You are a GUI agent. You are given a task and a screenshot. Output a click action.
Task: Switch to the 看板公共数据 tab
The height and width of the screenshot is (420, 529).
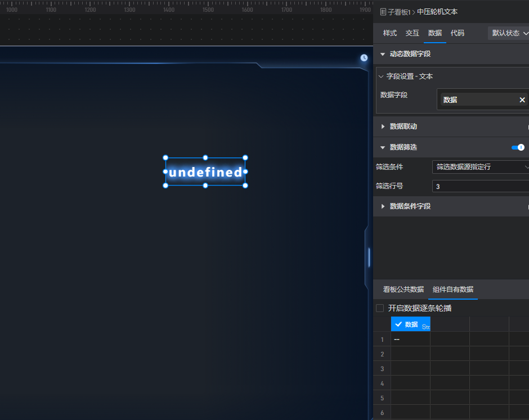[403, 290]
